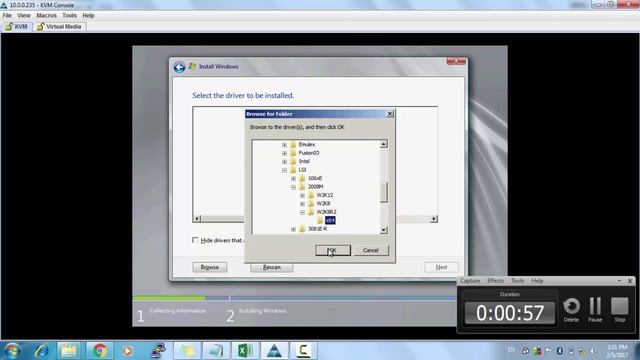The height and width of the screenshot is (360, 640).
Task: Delete the current screen recording
Action: [571, 310]
